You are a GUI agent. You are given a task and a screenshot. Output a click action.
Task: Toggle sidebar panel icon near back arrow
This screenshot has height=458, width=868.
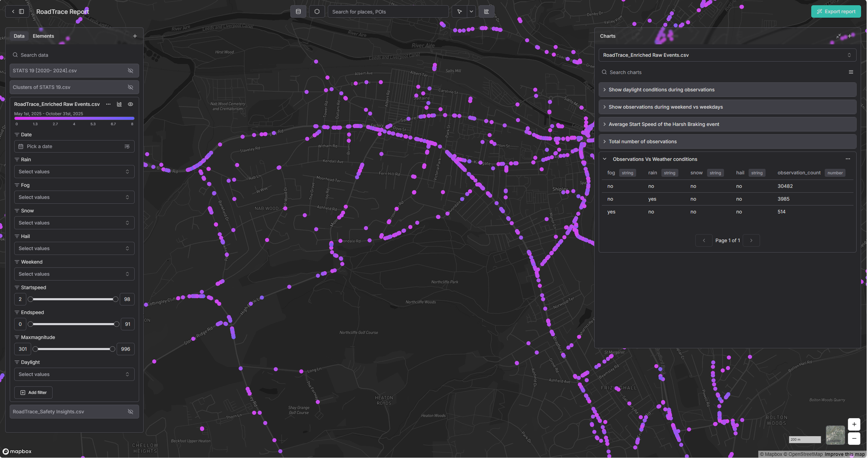coord(22,11)
